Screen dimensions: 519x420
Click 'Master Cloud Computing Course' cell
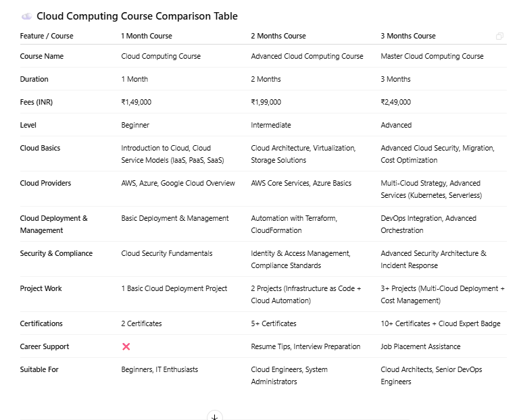pyautogui.click(x=432, y=56)
